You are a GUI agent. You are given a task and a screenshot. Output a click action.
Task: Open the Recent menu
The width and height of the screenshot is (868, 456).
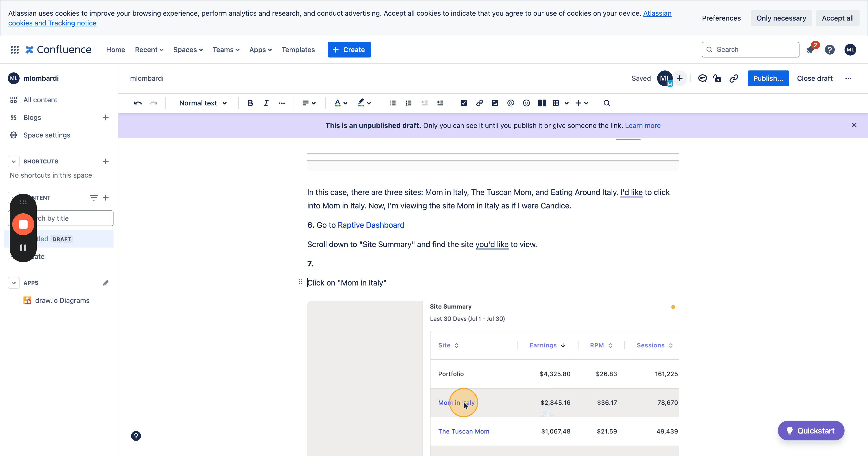(x=149, y=50)
